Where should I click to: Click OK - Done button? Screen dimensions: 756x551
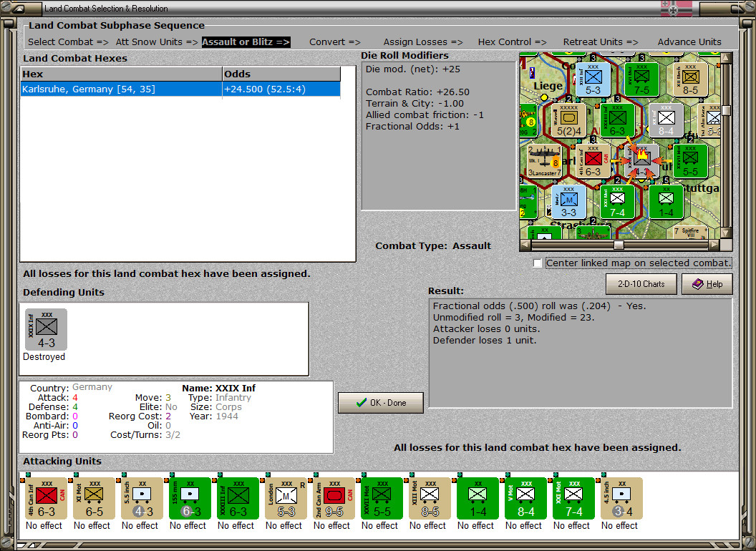point(381,403)
